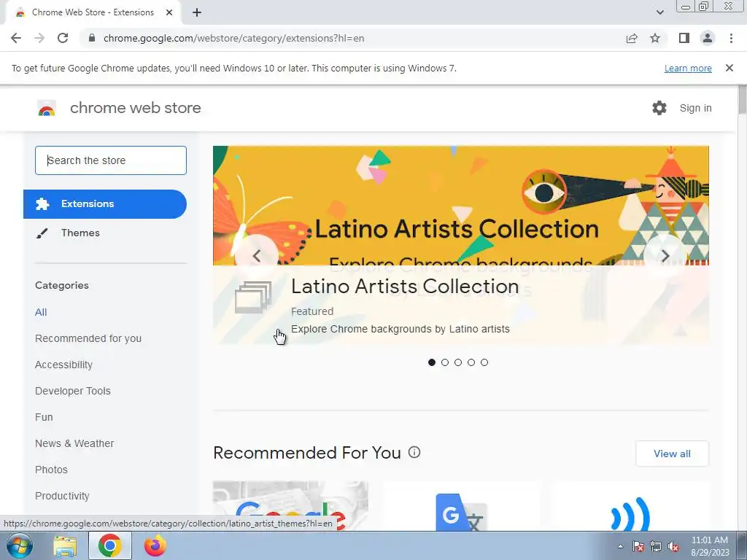Select the fourth carousel dot

click(x=471, y=362)
